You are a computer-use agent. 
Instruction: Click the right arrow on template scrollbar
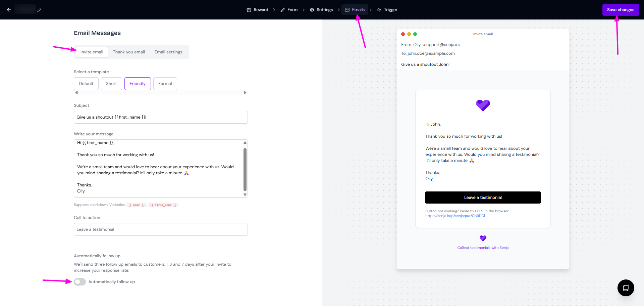coord(245,92)
